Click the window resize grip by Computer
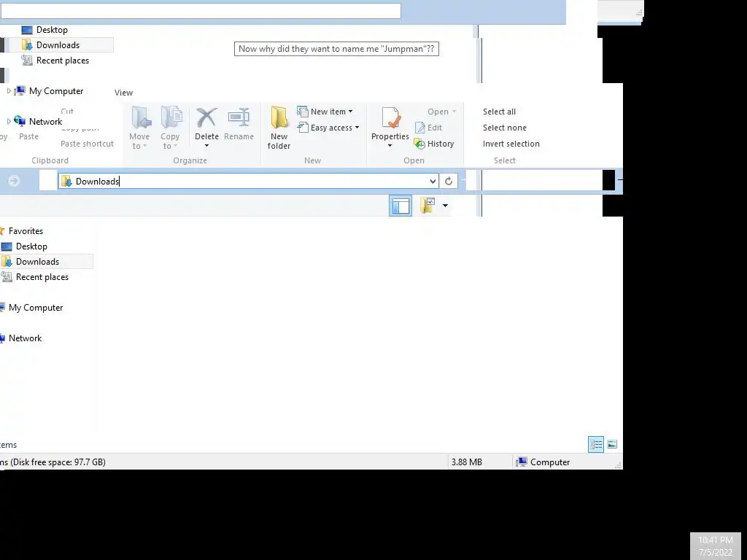The image size is (747, 560). click(619, 465)
